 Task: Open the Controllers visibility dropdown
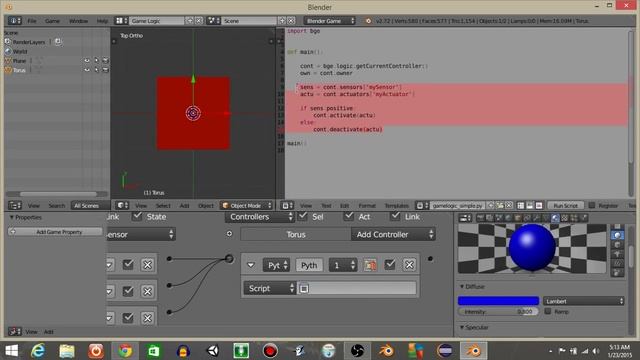coord(260,217)
